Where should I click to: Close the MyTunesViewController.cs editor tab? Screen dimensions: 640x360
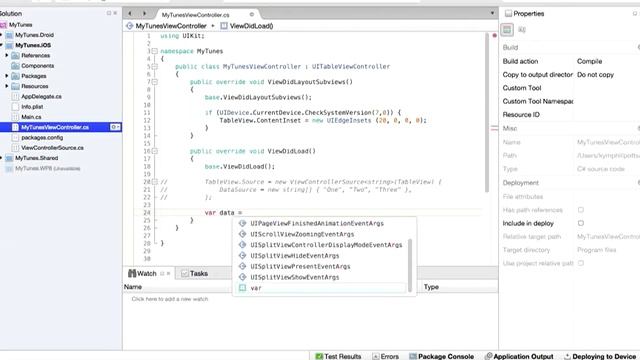click(x=251, y=14)
